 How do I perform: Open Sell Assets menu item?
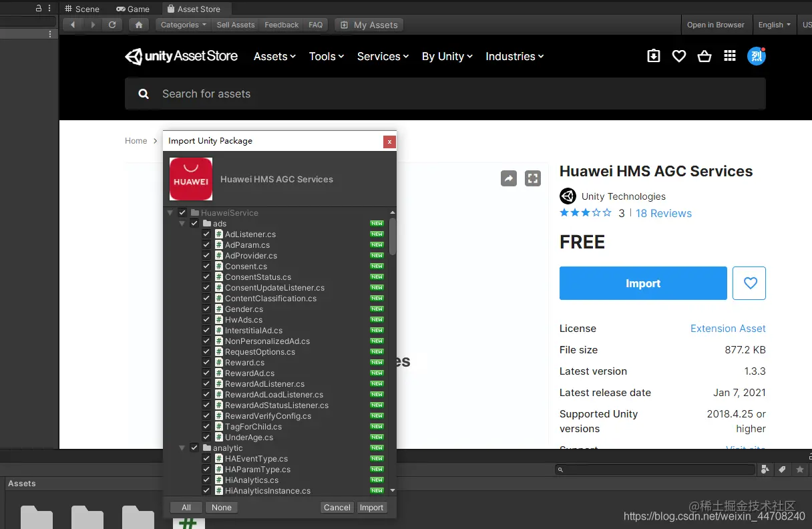[x=236, y=25]
